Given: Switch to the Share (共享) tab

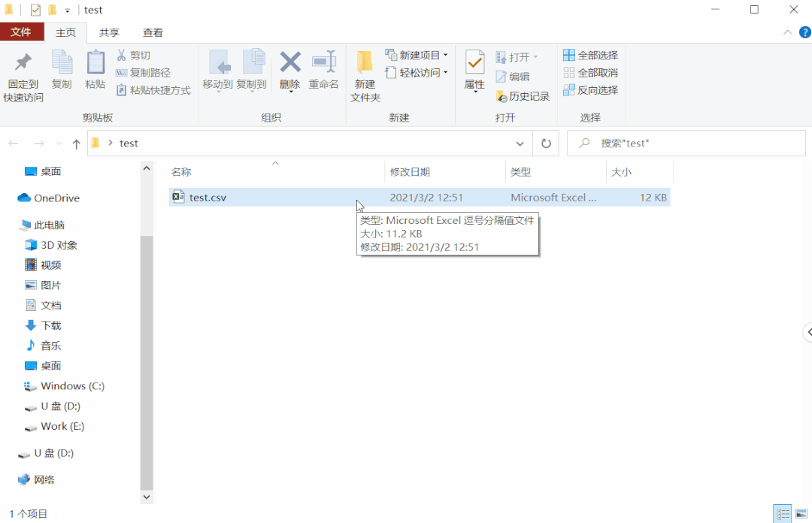Looking at the screenshot, I should tap(109, 32).
